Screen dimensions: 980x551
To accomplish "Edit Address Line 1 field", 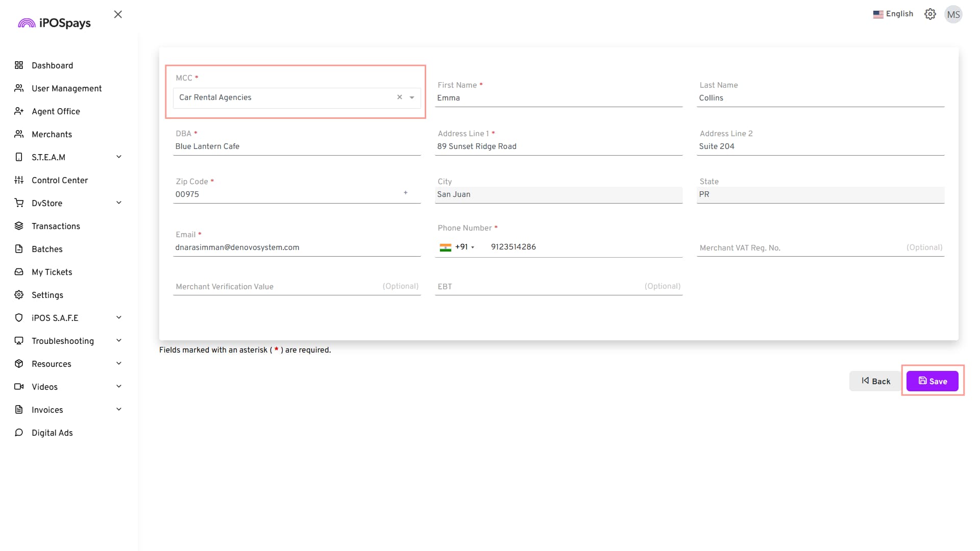I will [x=558, y=146].
